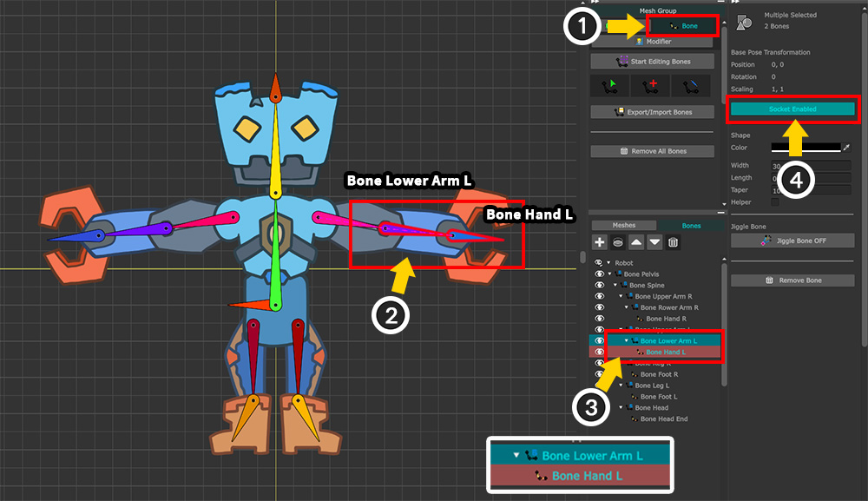Click the Jiggle Bone OFF button
868x501 pixels.
click(x=792, y=241)
